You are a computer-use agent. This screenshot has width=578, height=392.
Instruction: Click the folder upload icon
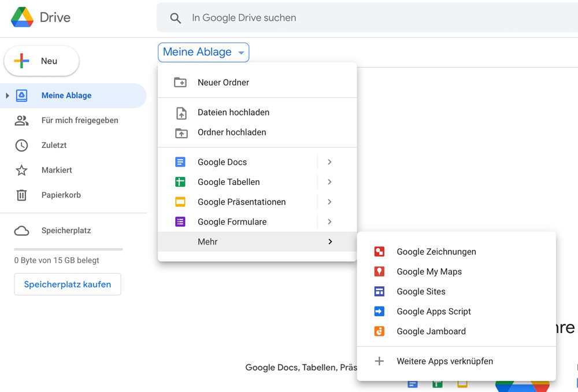(181, 133)
